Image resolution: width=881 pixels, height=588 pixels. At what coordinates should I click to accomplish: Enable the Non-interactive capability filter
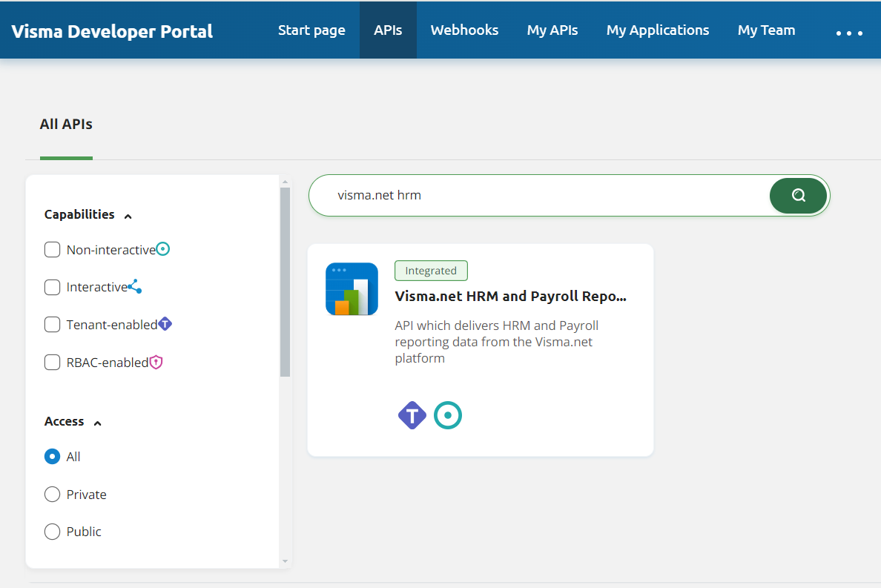(x=52, y=249)
